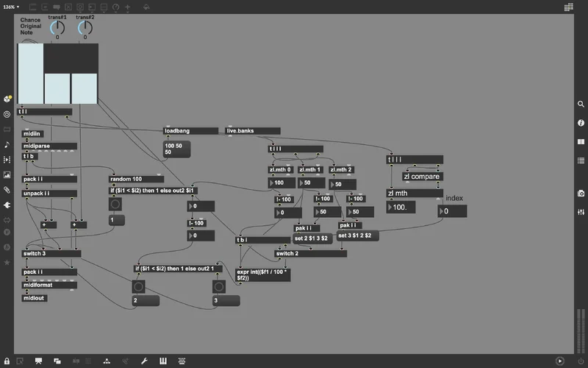Image resolution: width=588 pixels, height=368 pixels.
Task: Open the Inspector info icon
Action: pyautogui.click(x=581, y=123)
